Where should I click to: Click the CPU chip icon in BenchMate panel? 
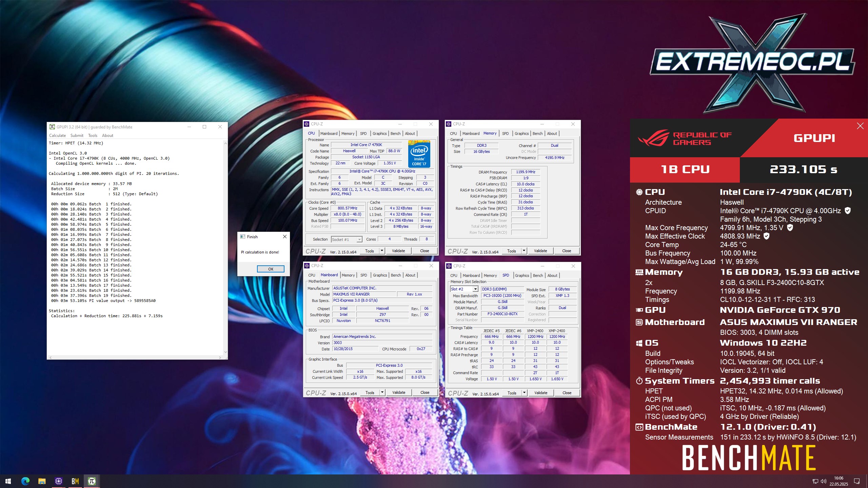click(639, 192)
